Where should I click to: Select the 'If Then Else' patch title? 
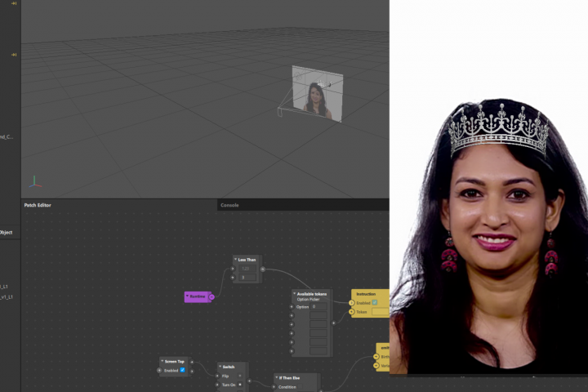point(289,378)
